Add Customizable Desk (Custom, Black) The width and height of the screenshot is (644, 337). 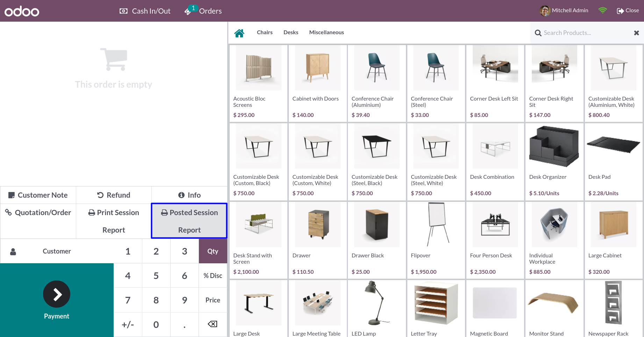pyautogui.click(x=258, y=162)
